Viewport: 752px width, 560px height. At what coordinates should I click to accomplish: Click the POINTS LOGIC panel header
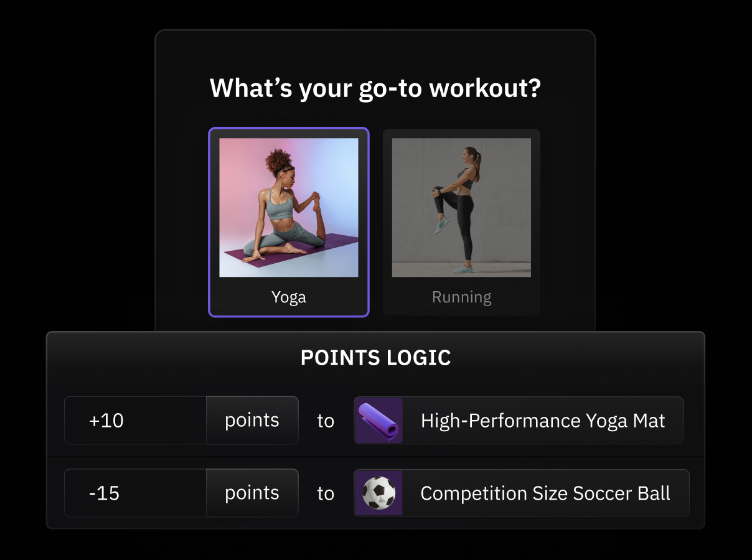tap(376, 358)
